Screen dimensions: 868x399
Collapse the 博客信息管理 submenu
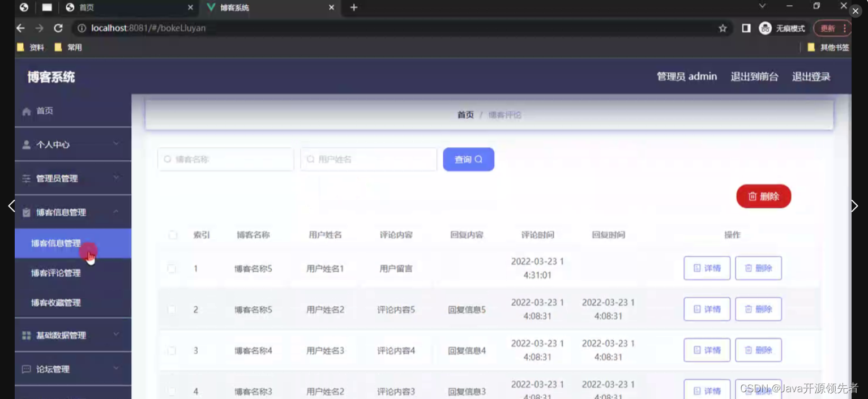click(x=63, y=212)
